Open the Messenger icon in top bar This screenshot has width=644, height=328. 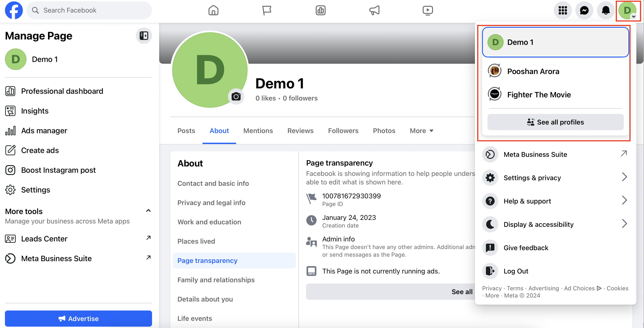(x=584, y=10)
